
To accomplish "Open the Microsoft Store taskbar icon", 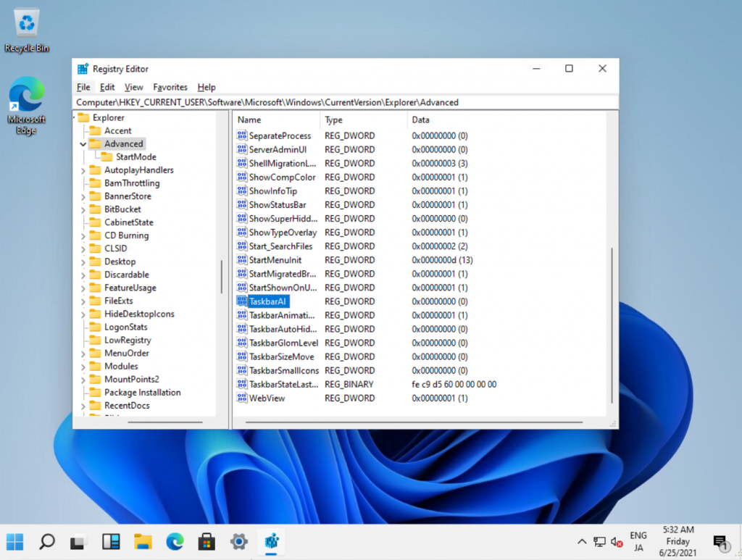I will (x=207, y=541).
